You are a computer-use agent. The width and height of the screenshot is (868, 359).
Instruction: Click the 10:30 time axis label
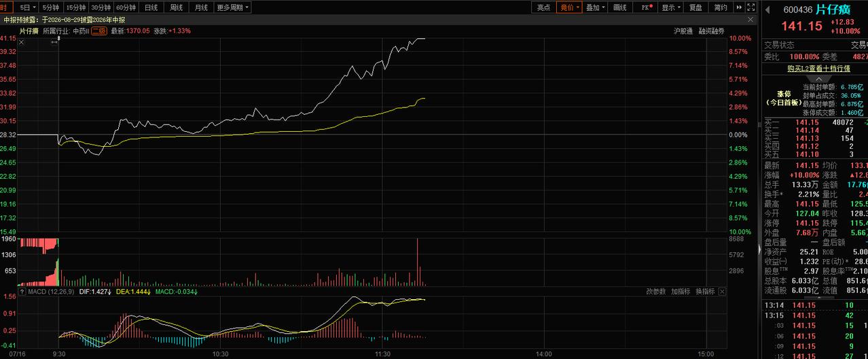(221, 354)
